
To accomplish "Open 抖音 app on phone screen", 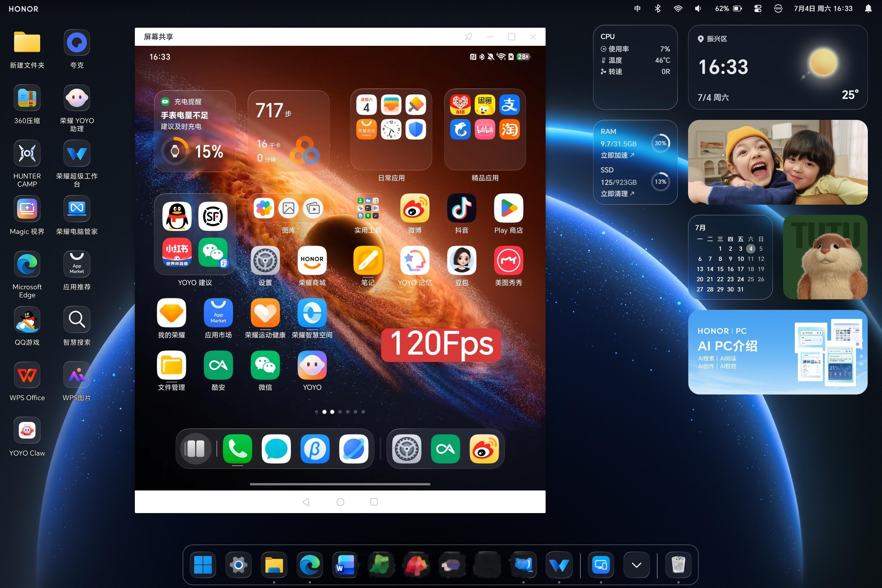I will 462,208.
